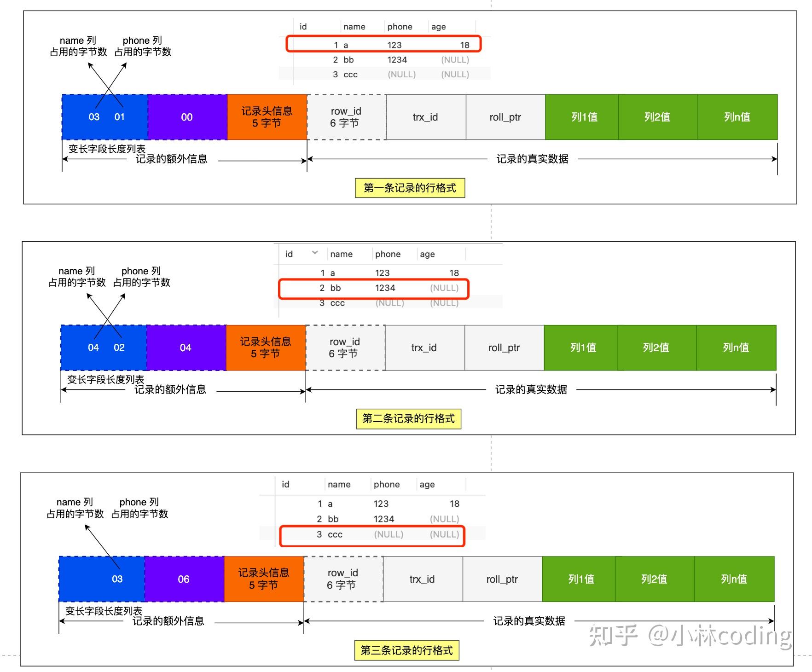Click name cell 'bb' in 第二条记录 diagram's table
The image size is (812, 672).
pos(336,288)
